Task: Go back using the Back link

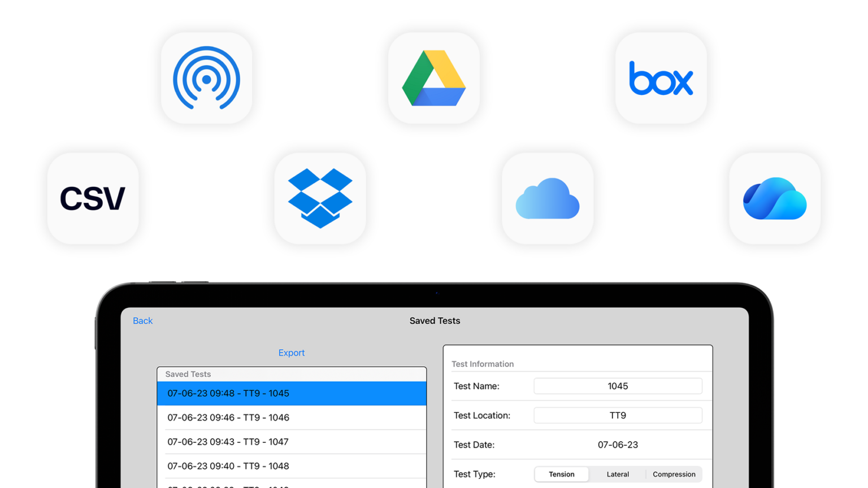Action: pyautogui.click(x=142, y=321)
